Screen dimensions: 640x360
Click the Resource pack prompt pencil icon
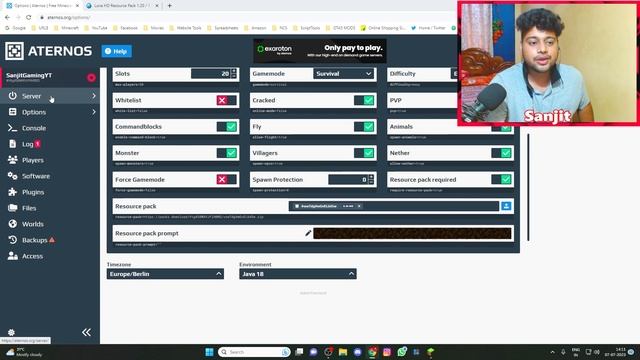[x=308, y=233]
